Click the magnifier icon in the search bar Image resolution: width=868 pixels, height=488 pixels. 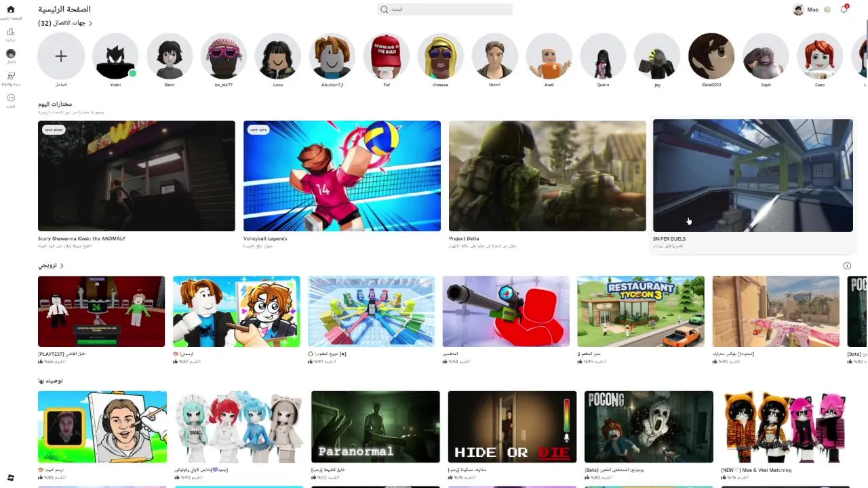(384, 9)
